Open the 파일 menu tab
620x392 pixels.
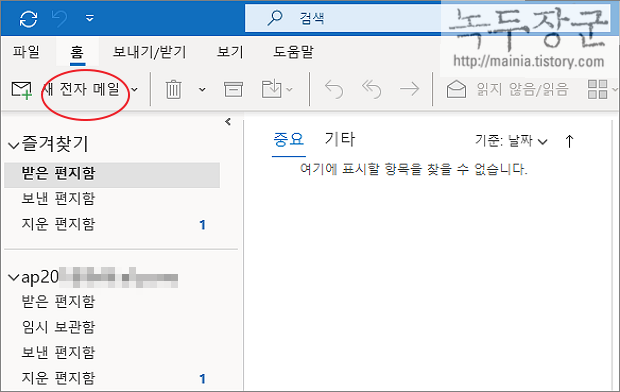tap(26, 52)
